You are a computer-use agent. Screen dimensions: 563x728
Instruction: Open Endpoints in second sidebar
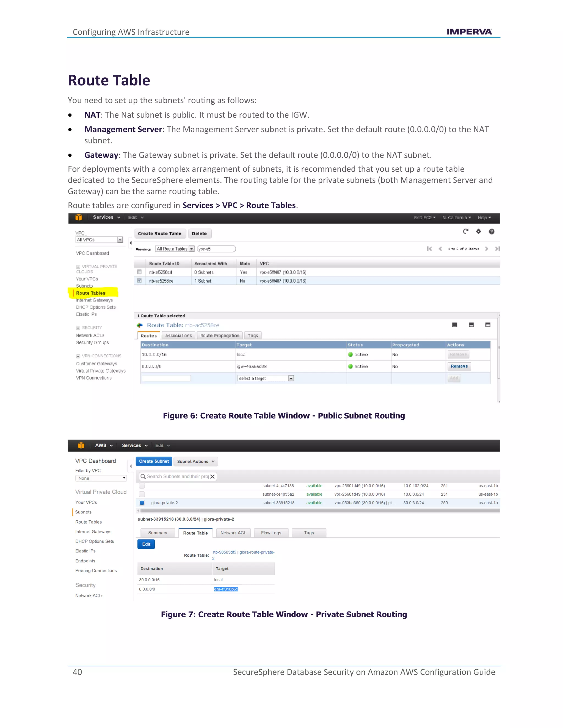(85, 561)
